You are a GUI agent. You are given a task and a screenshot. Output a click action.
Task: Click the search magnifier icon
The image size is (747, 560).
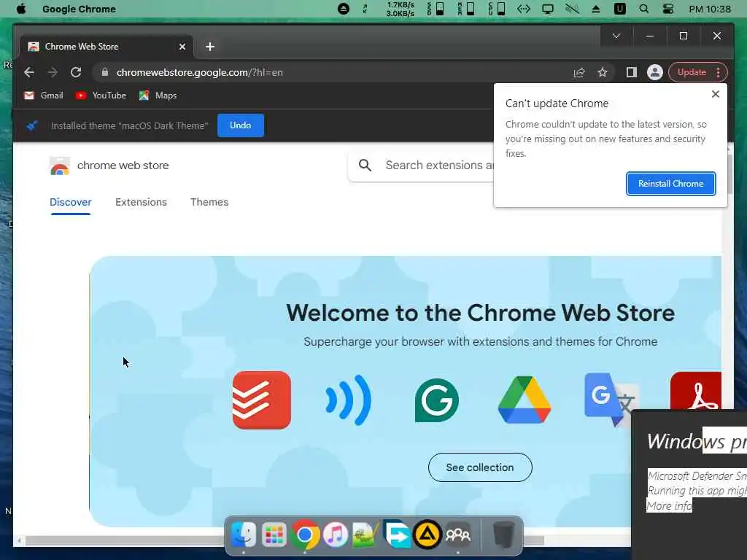pyautogui.click(x=365, y=166)
